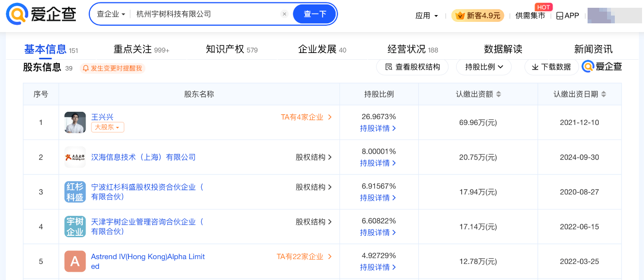Screen dimensions: 644x280
Task: Switch to the 基本信息 tab
Action: point(51,50)
